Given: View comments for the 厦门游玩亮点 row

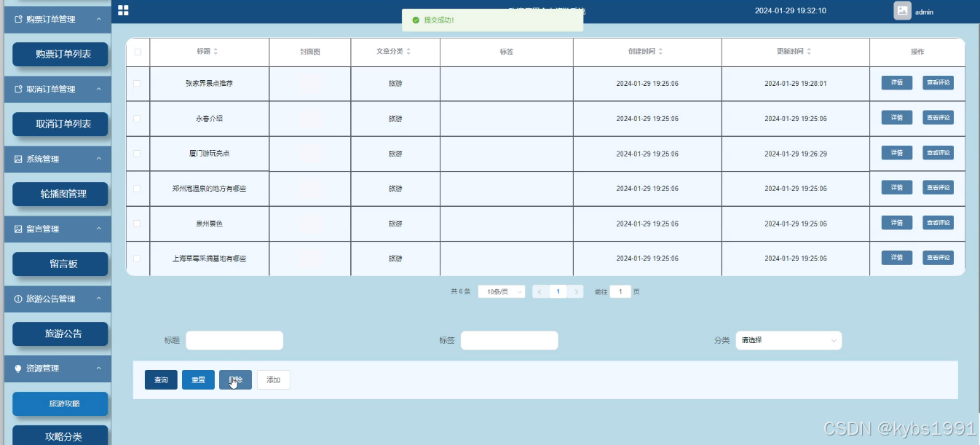Looking at the screenshot, I should [938, 153].
